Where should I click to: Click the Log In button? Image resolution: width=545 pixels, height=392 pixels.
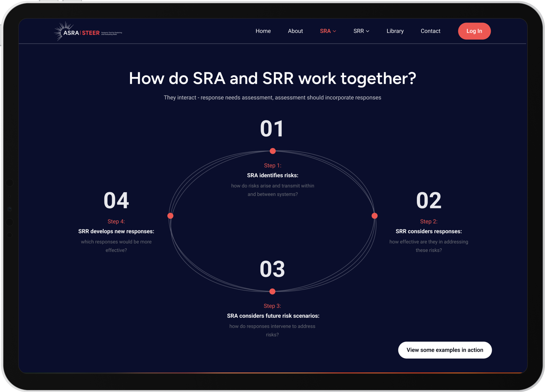pos(474,31)
